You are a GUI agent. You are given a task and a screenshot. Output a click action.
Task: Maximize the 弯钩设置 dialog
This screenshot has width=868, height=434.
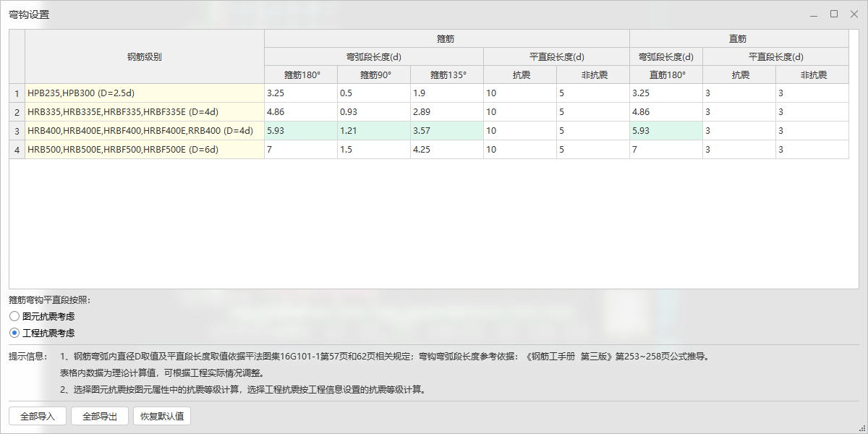(x=834, y=14)
